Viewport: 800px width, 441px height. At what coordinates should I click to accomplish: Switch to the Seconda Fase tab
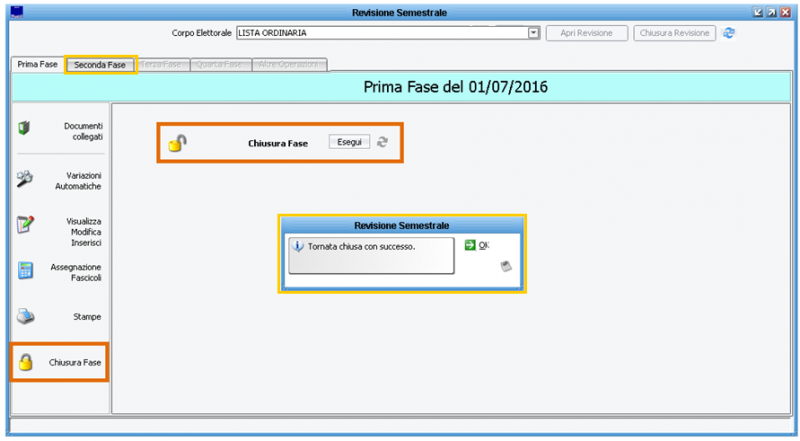[100, 65]
